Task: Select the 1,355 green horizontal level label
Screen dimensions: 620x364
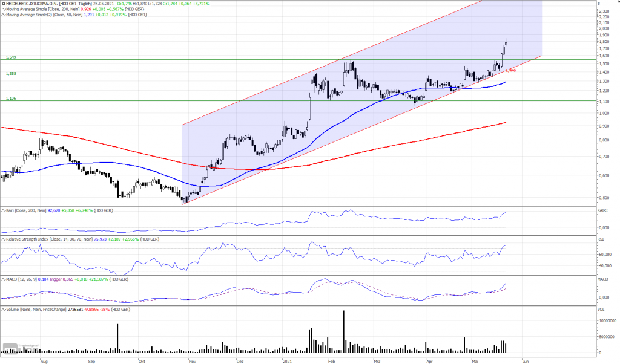Action: (11, 74)
